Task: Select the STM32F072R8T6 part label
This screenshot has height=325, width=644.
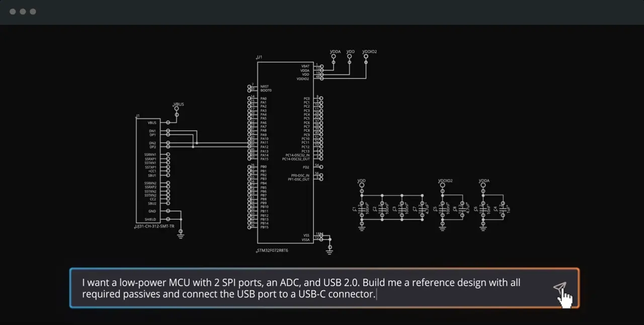Action: pyautogui.click(x=272, y=251)
